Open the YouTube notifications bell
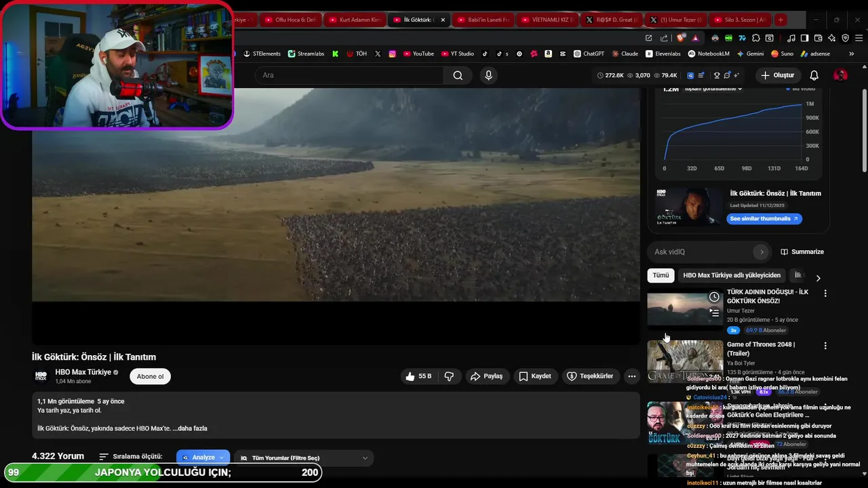The width and height of the screenshot is (868, 488). pos(814,75)
